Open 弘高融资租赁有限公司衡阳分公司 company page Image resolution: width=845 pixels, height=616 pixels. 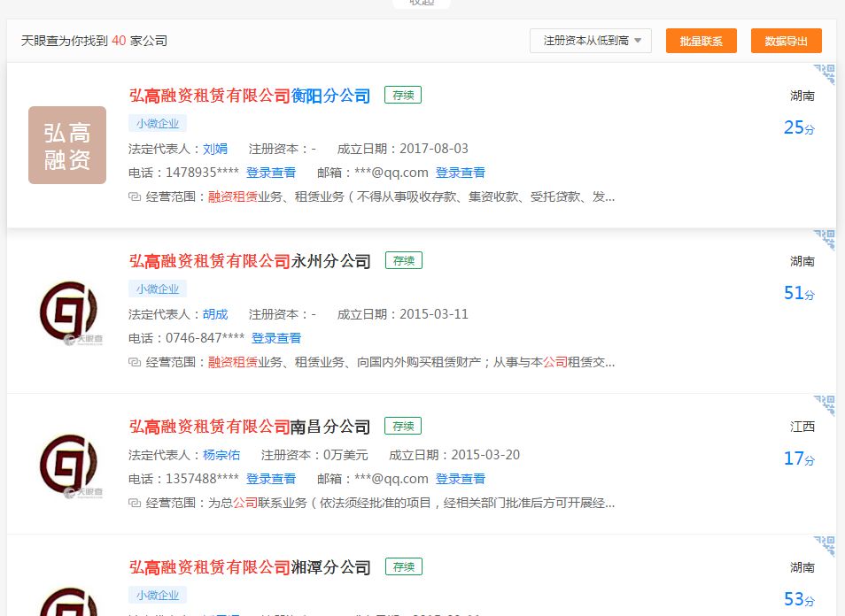click(x=250, y=96)
